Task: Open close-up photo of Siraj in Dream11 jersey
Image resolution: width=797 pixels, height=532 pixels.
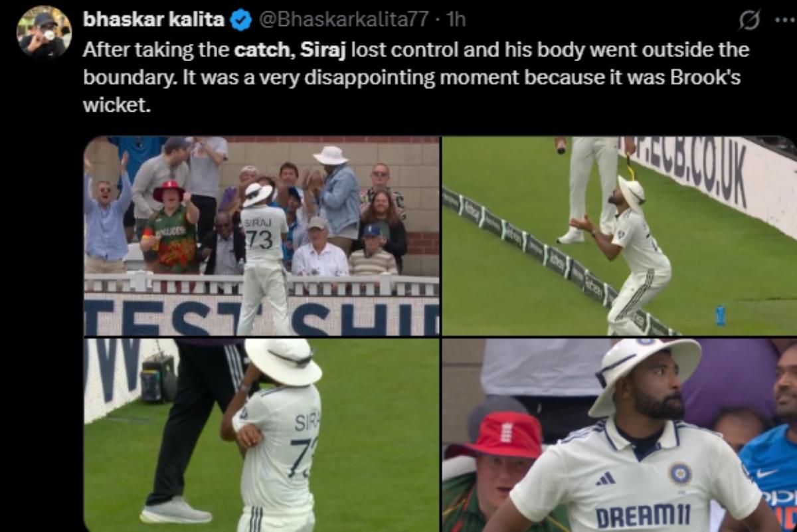Action: click(619, 435)
